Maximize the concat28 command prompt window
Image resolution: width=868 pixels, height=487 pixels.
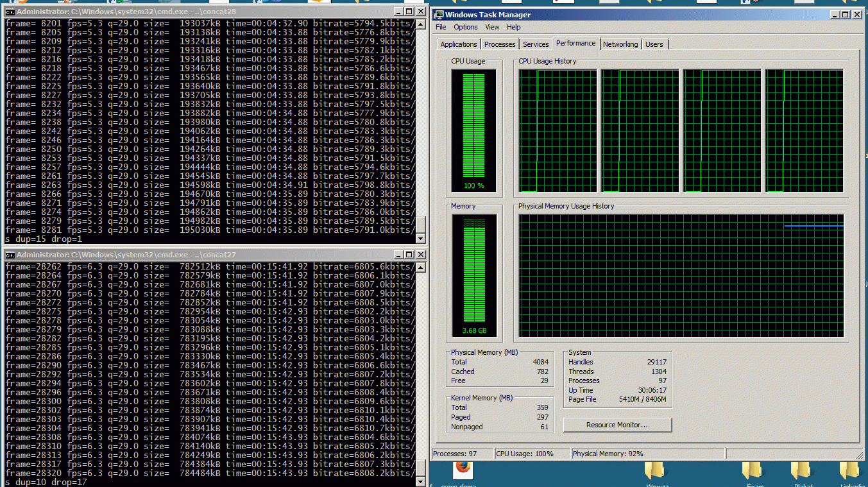coord(409,12)
